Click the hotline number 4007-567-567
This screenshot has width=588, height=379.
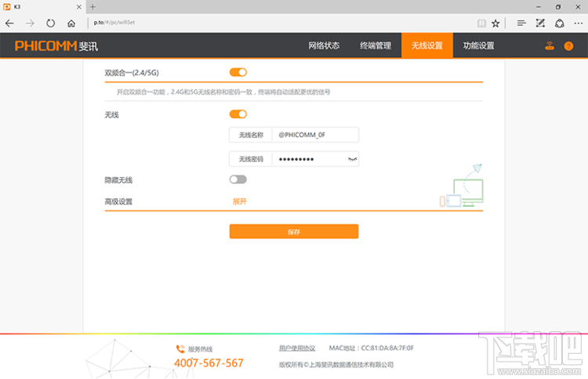[x=209, y=363]
